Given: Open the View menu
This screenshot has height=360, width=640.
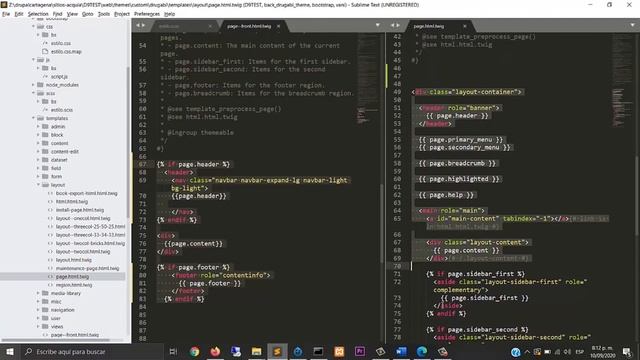Looking at the screenshot, I should (72, 14).
